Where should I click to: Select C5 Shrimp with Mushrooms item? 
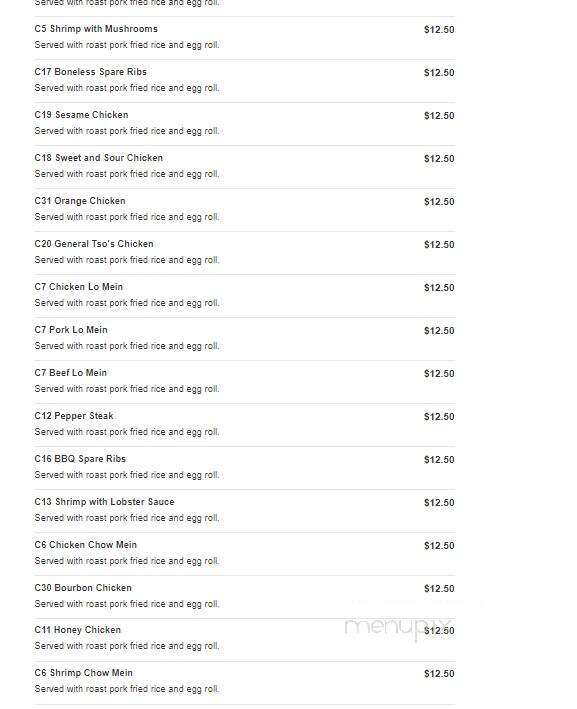(x=96, y=29)
